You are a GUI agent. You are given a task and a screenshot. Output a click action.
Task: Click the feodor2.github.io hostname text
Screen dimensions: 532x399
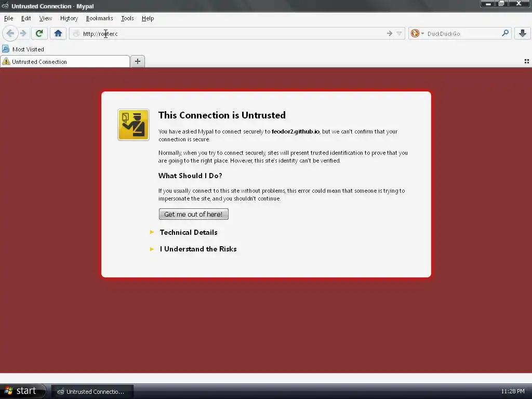tap(296, 131)
